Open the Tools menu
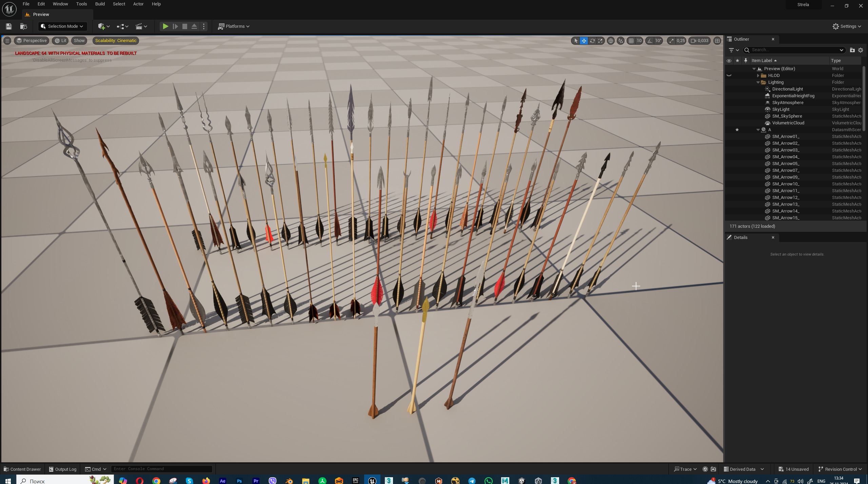The height and width of the screenshot is (484, 868). point(81,4)
